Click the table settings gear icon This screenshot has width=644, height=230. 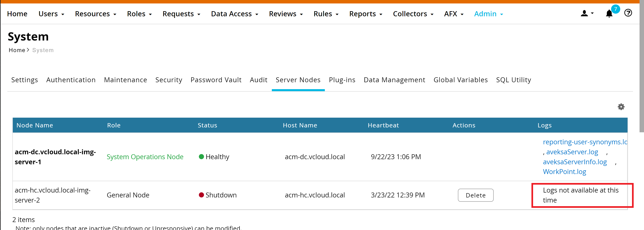(x=621, y=107)
